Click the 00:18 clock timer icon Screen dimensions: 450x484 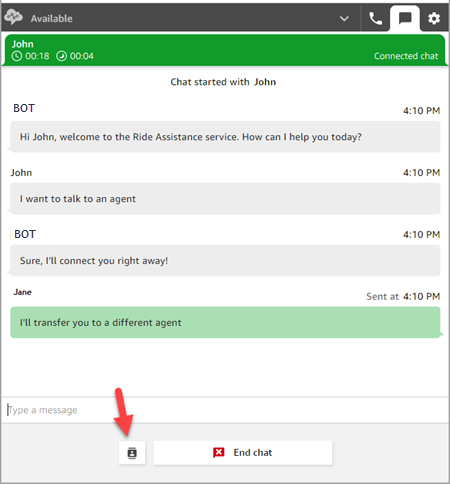[17, 56]
